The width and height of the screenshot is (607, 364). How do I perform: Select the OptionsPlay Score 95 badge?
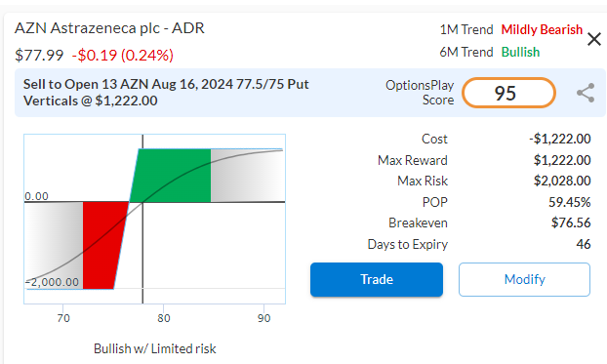click(x=508, y=93)
